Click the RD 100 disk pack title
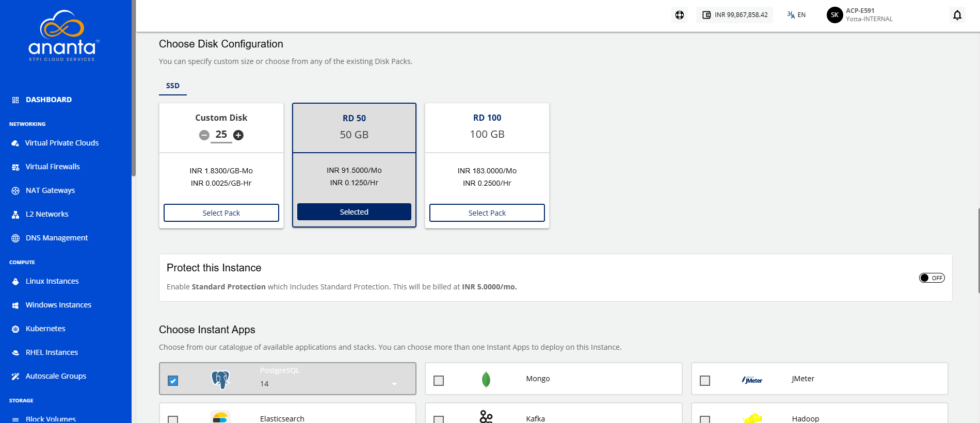This screenshot has width=980, height=423. [487, 118]
